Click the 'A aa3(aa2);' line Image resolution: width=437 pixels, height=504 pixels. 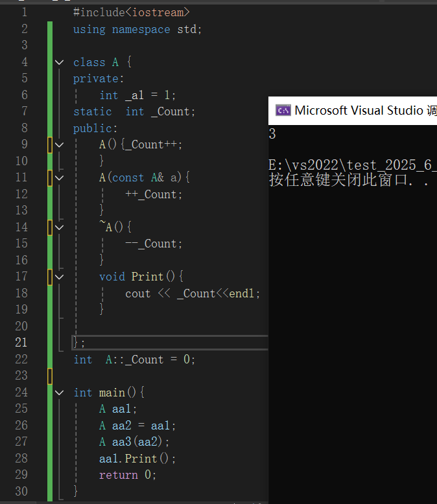[x=134, y=442]
